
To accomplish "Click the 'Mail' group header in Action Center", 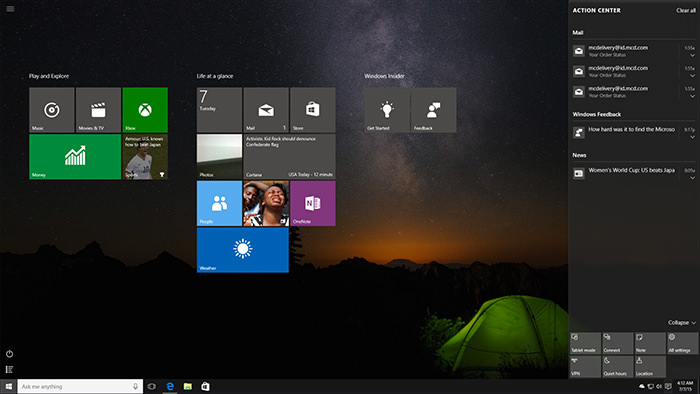I will [578, 33].
